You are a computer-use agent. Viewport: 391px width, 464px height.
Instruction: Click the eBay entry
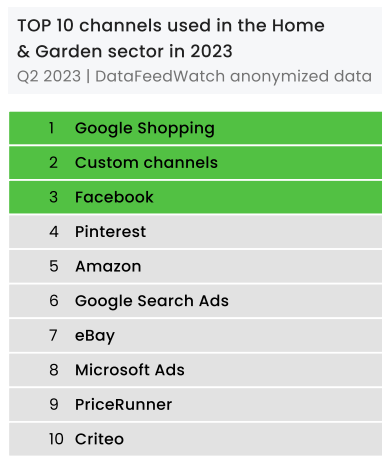(x=195, y=335)
